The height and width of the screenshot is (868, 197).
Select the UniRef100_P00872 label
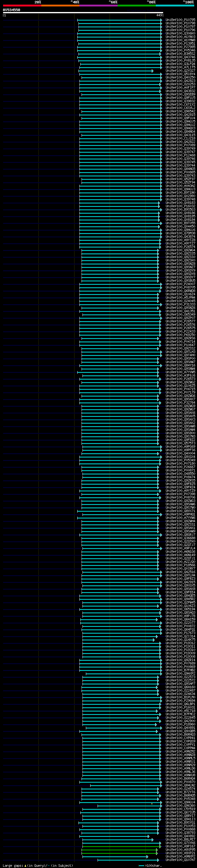[180, 626]
